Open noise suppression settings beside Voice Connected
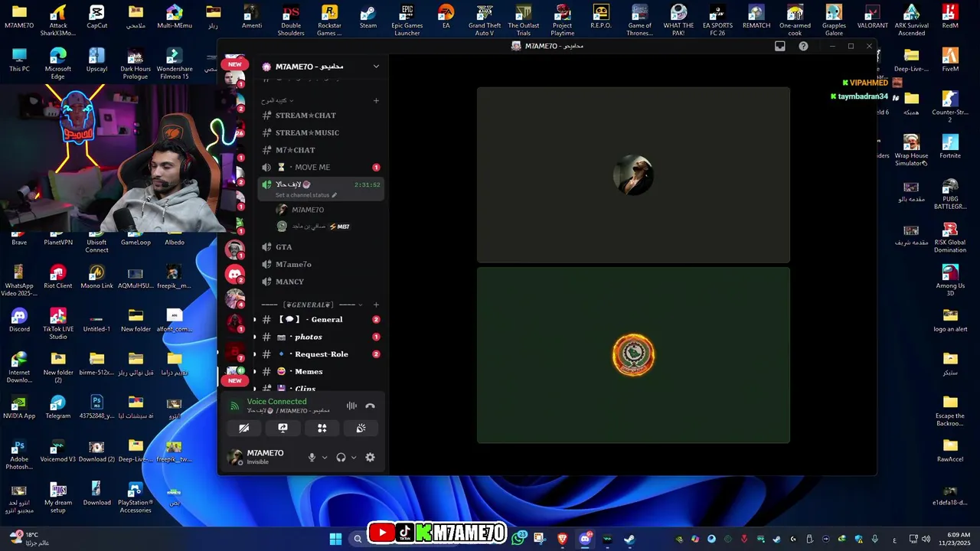This screenshot has width=980, height=551. 351,406
